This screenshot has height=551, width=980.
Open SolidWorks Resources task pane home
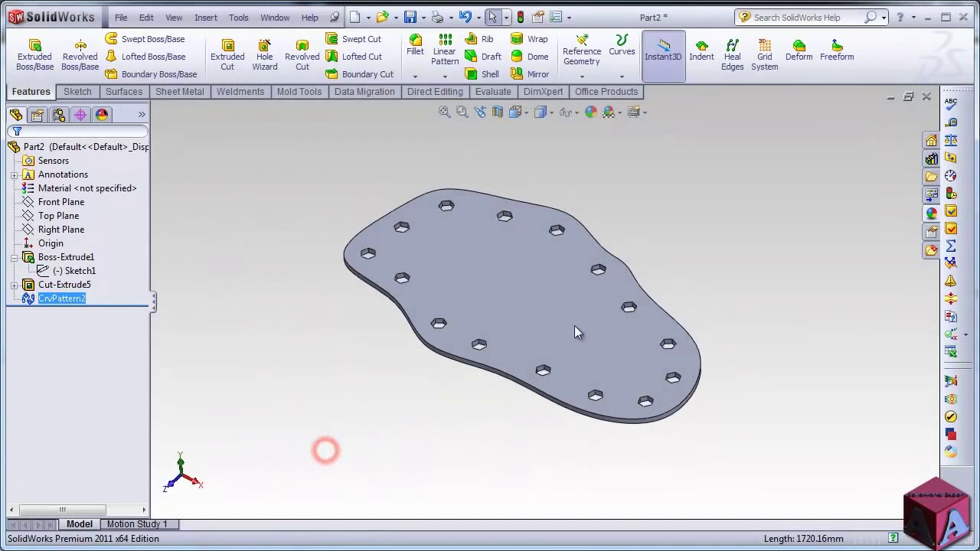tap(932, 141)
